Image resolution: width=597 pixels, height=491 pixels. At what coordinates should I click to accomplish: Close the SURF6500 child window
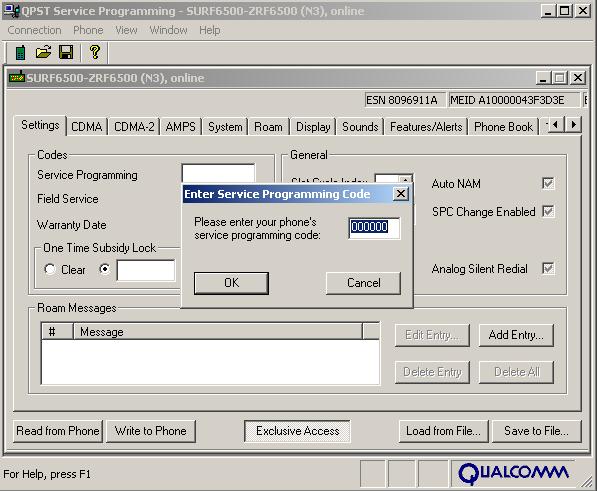[578, 78]
